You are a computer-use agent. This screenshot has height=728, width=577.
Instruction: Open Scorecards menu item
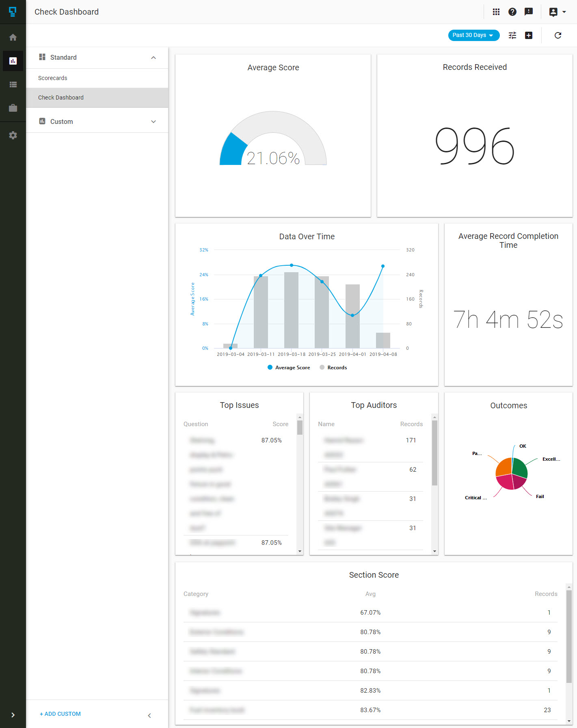coord(97,78)
